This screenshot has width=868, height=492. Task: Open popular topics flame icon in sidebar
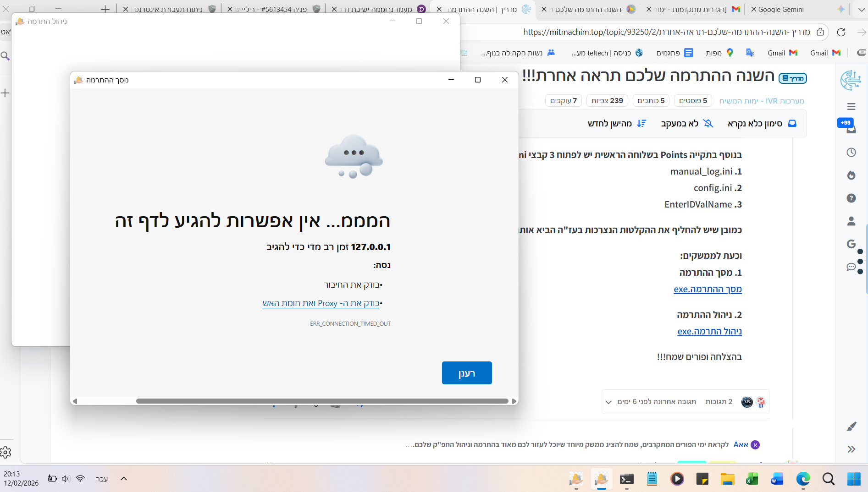click(x=851, y=175)
